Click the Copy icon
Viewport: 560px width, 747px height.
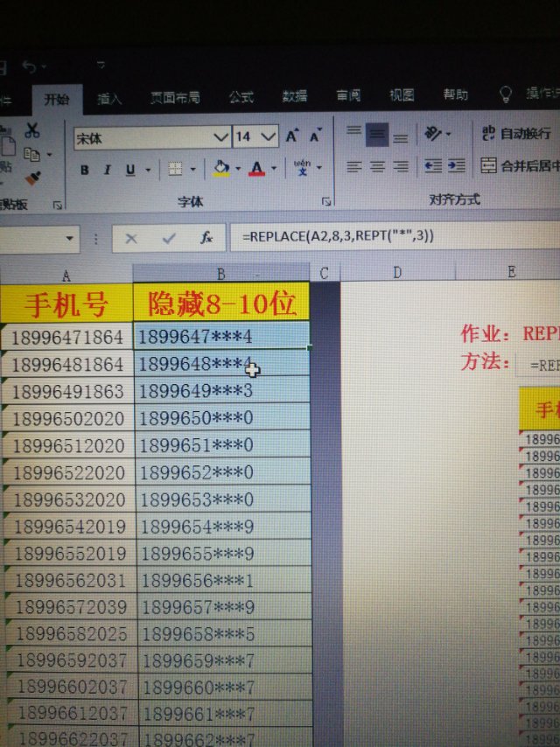(x=31, y=154)
